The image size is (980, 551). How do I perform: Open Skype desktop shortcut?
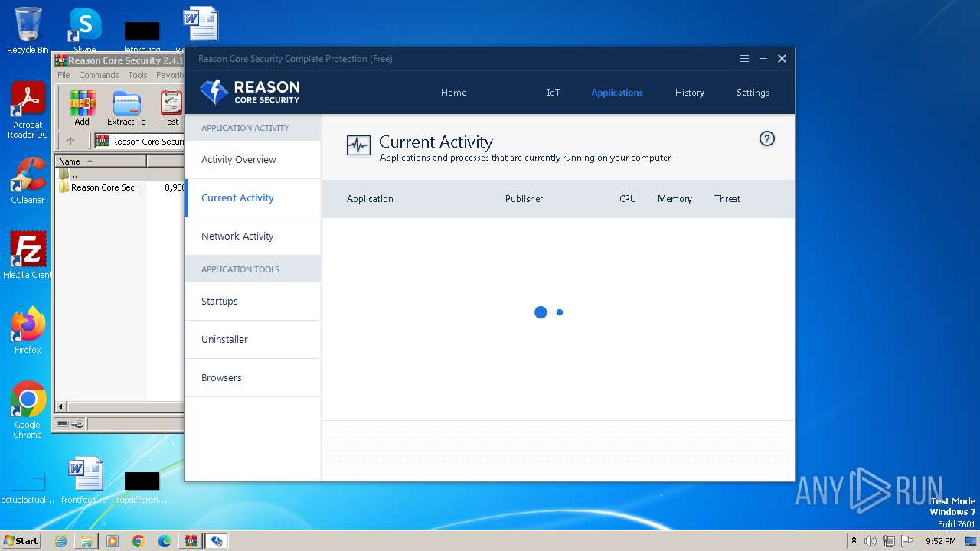point(85,31)
